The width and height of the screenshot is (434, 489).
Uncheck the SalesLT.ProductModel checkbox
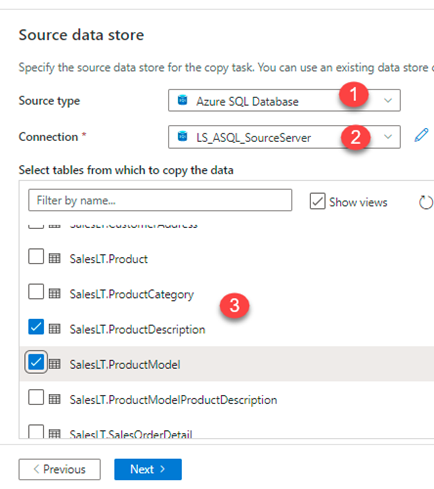(36, 362)
